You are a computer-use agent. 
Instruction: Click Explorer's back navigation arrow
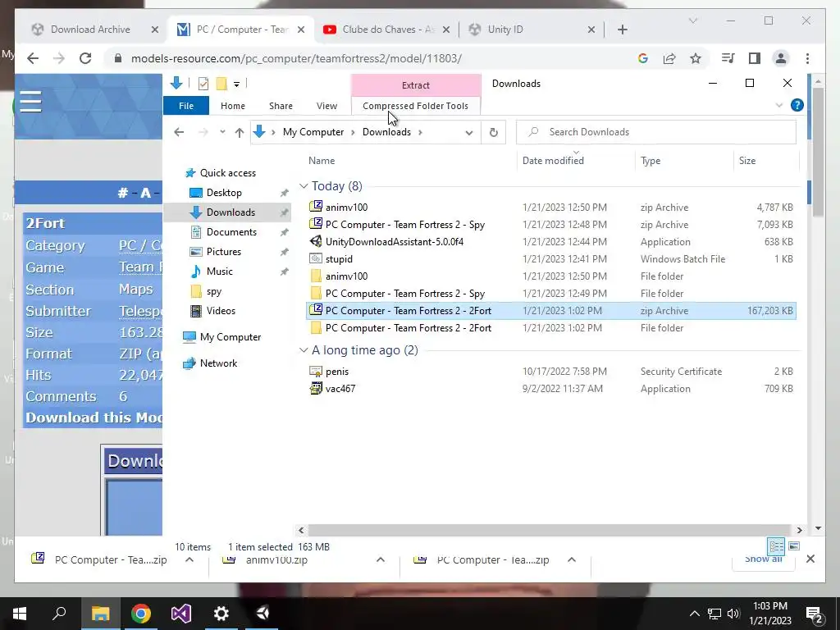[x=179, y=132]
